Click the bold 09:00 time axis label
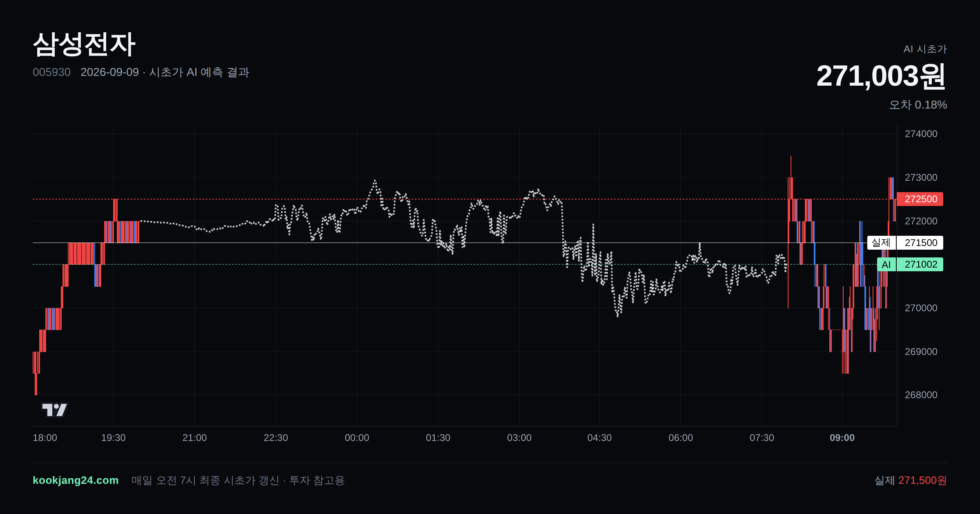The height and width of the screenshot is (514, 980). [x=842, y=438]
